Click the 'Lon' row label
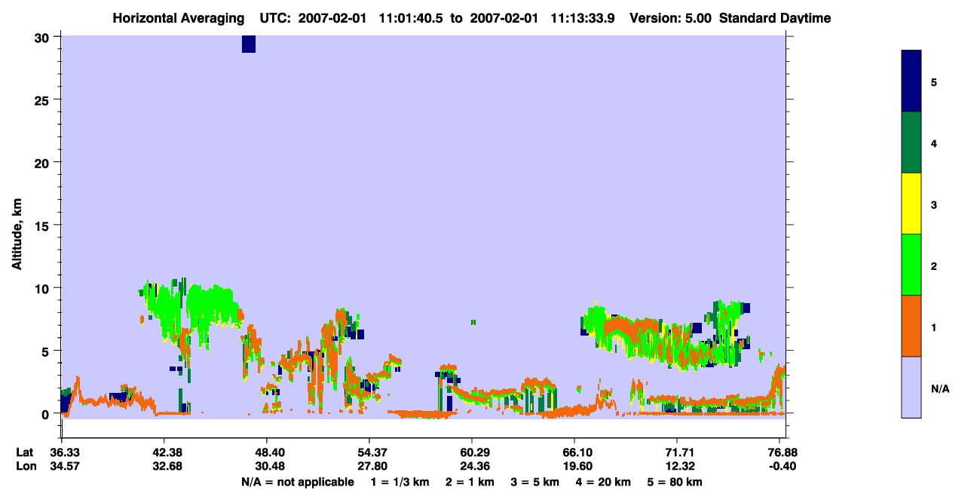This screenshot has height=503, width=980. pos(25,466)
